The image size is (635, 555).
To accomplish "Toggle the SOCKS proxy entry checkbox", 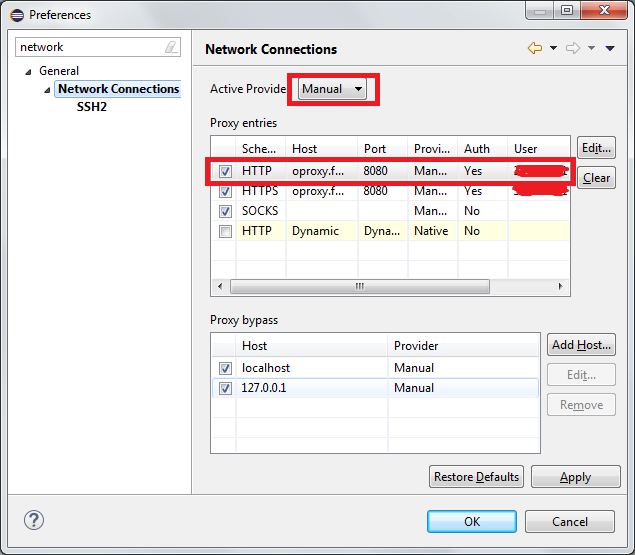I will click(x=225, y=211).
